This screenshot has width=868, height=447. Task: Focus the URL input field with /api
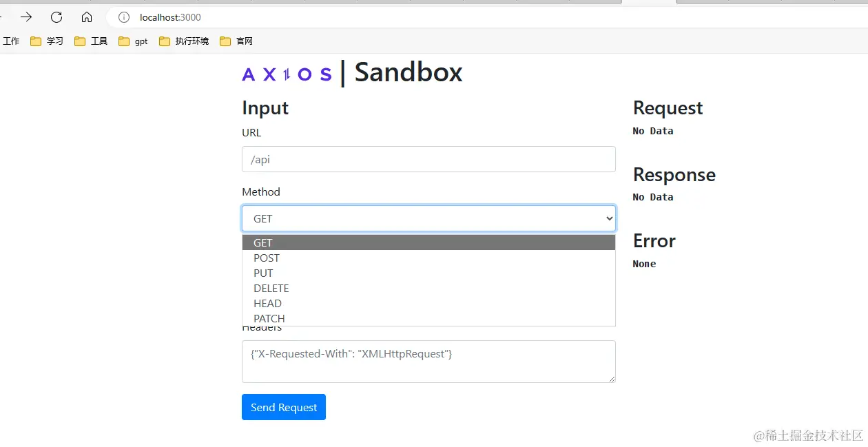(x=428, y=159)
